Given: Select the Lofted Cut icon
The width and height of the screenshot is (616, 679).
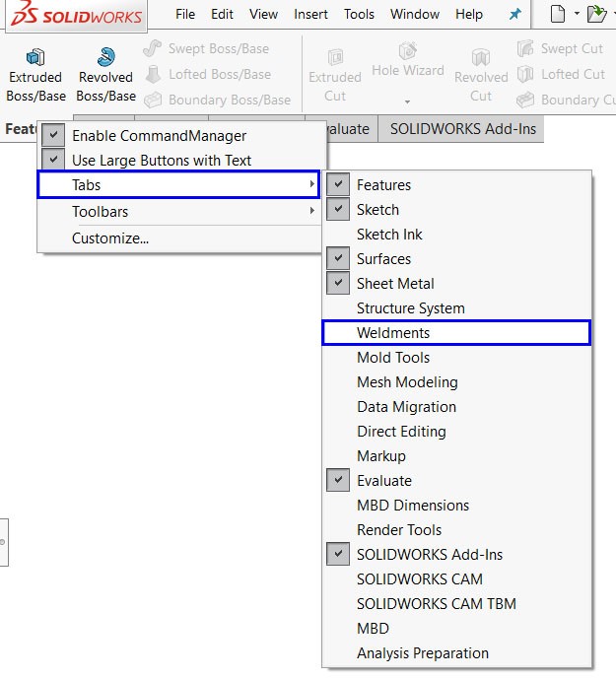Looking at the screenshot, I should point(525,74).
